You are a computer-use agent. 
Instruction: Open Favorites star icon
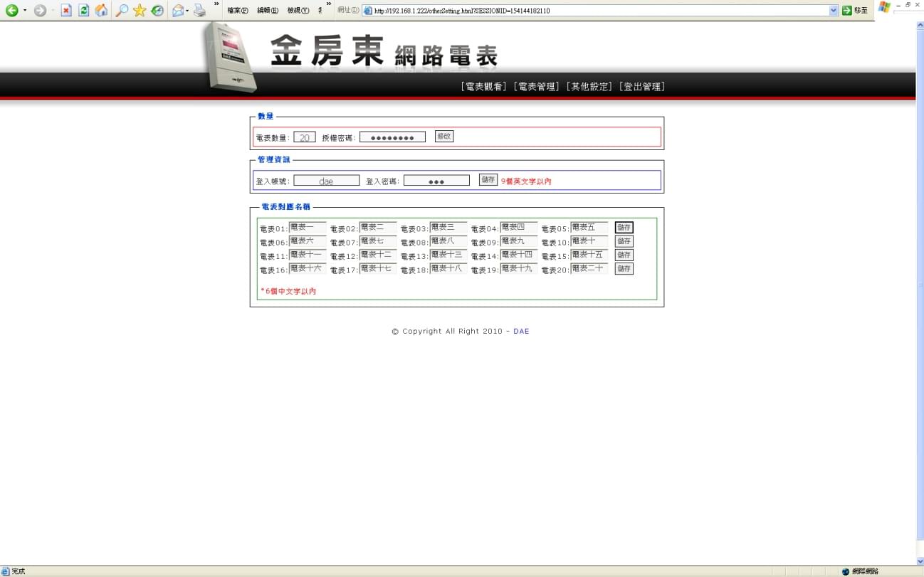coord(140,11)
